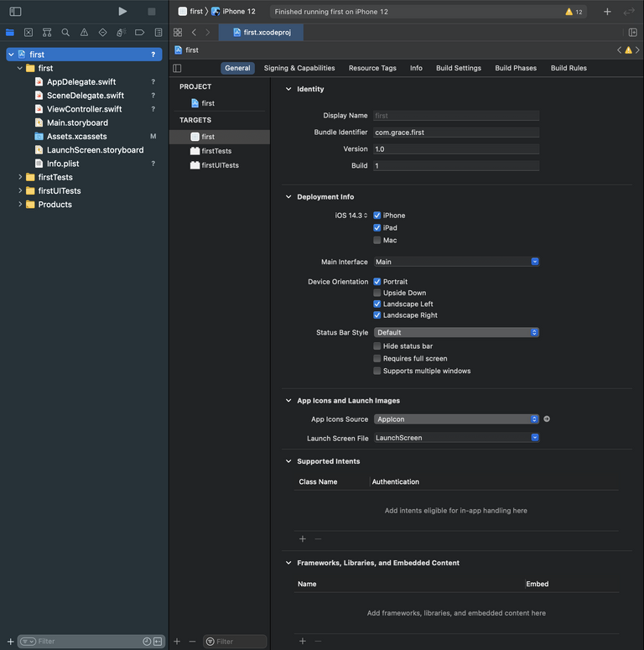Click the Bundle Identifier field
The width and height of the screenshot is (644, 650).
(456, 133)
